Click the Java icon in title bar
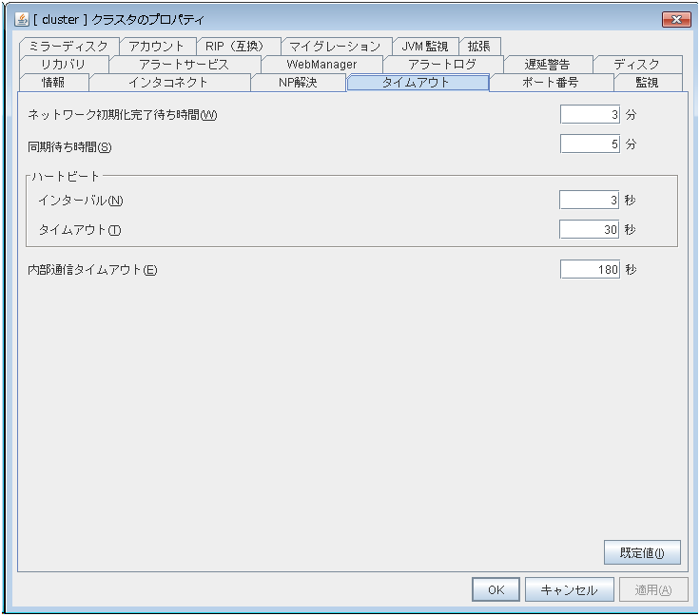This screenshot has width=700, height=616. tap(23, 19)
